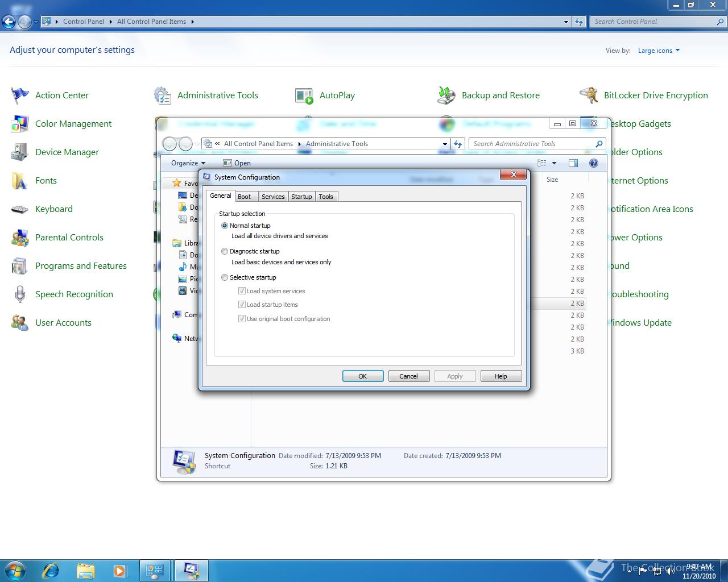This screenshot has height=582, width=728.
Task: Switch to the Services tab
Action: pos(273,197)
